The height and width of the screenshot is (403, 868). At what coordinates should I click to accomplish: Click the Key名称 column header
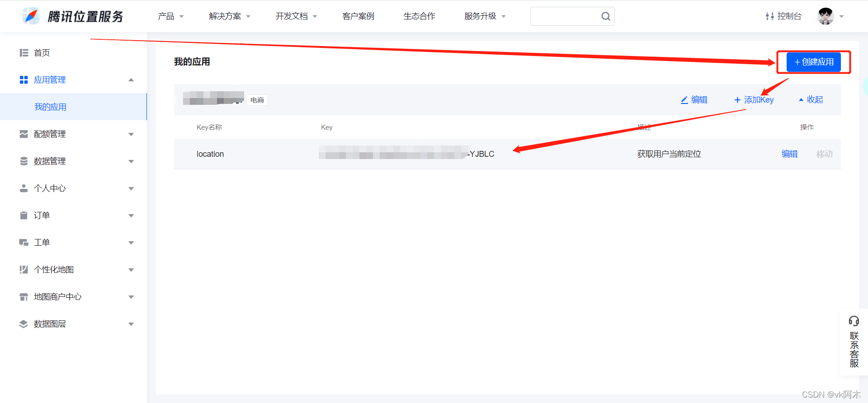pos(209,127)
